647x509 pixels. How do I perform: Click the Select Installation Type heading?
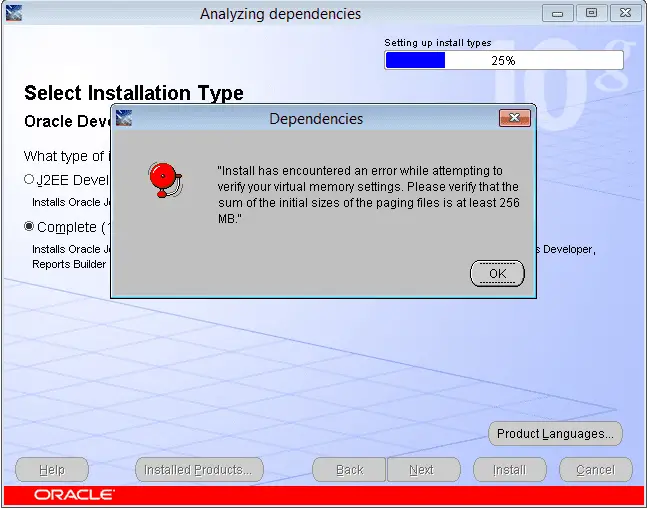coord(134,93)
